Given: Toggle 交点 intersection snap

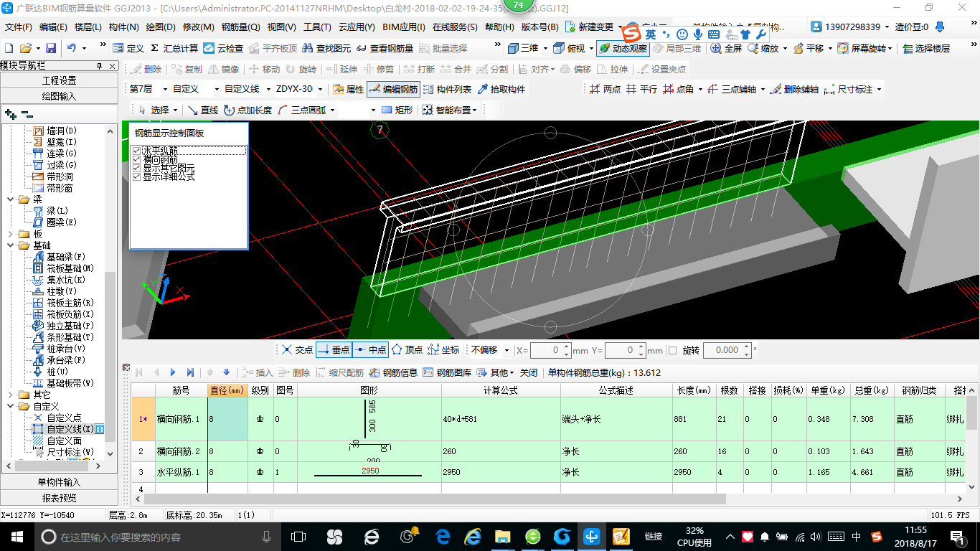Looking at the screenshot, I should pyautogui.click(x=296, y=349).
